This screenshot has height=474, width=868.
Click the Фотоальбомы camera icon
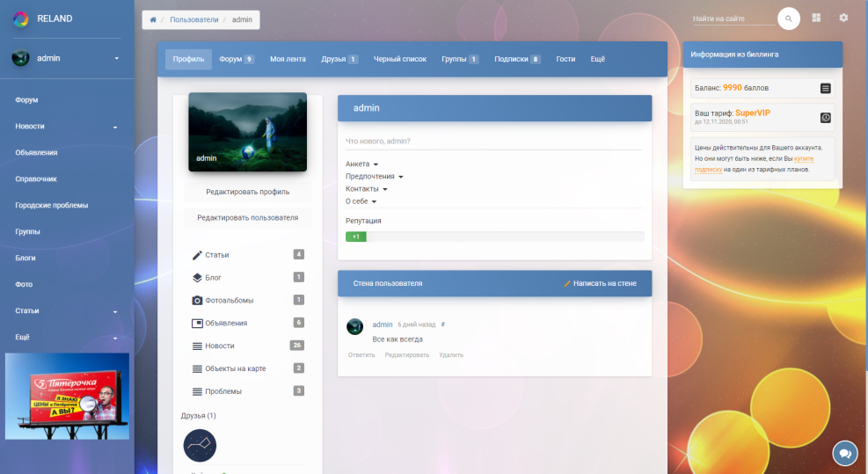point(197,301)
